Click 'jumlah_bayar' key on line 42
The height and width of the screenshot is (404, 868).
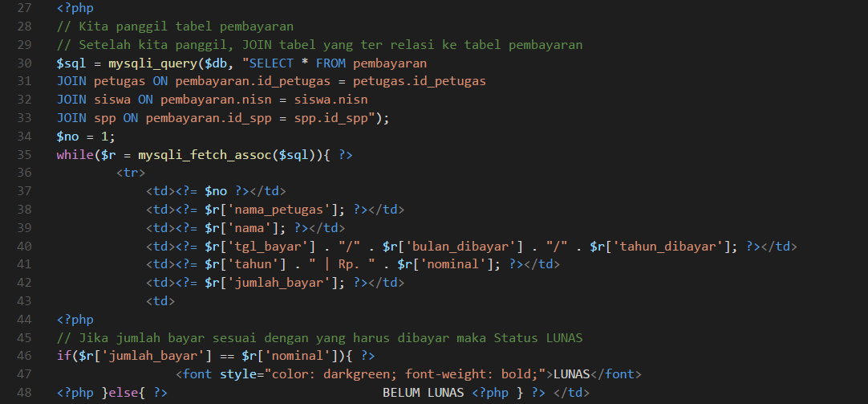279,283
